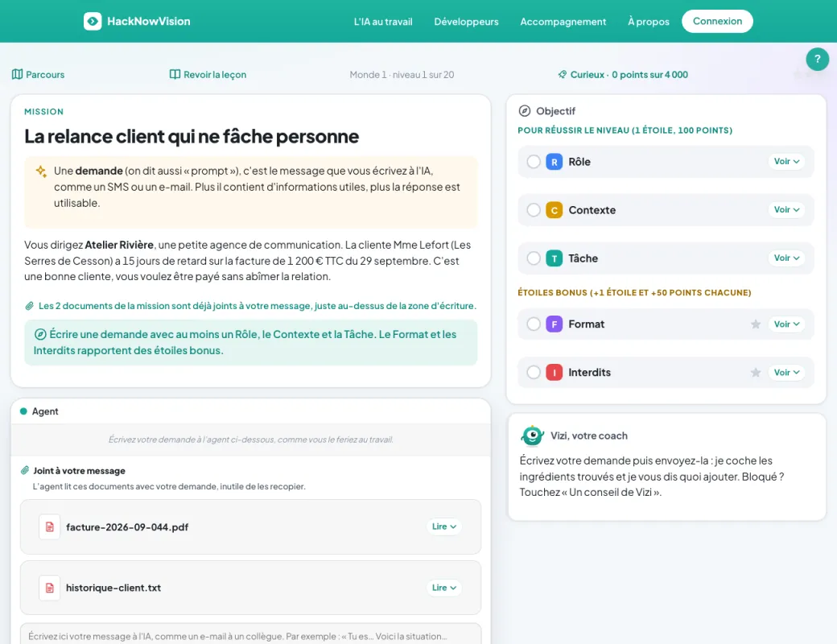Screen dimensions: 837x644
Task: Click the Vizi coach mascot avatar
Action: (x=532, y=436)
